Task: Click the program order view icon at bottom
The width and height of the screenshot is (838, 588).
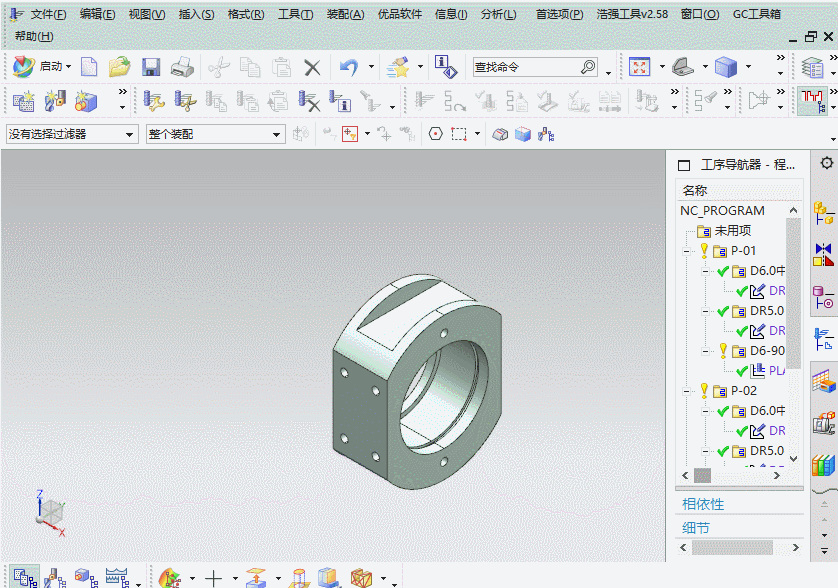Action: pyautogui.click(x=25, y=578)
